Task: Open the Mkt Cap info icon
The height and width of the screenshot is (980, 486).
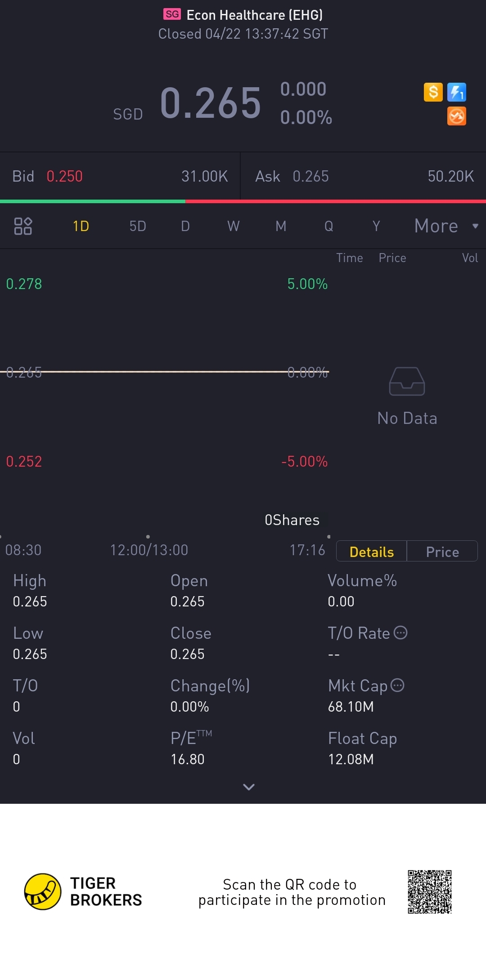Action: [x=397, y=685]
